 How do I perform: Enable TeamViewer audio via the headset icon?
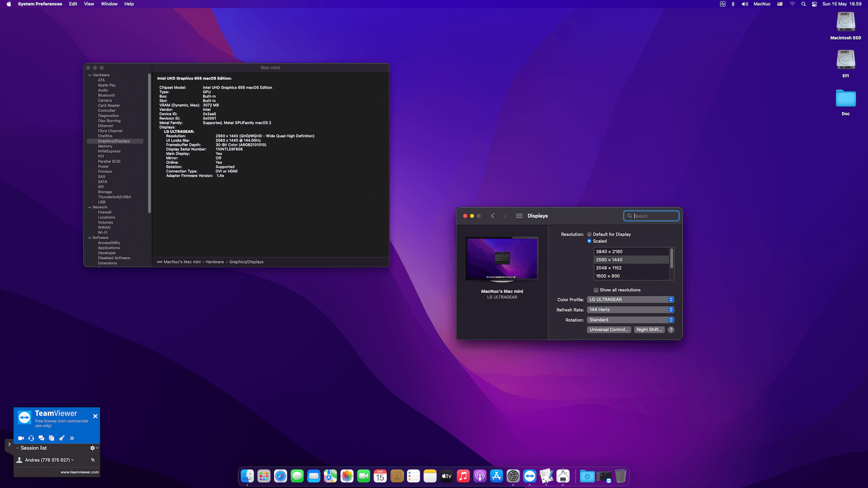pos(31,438)
